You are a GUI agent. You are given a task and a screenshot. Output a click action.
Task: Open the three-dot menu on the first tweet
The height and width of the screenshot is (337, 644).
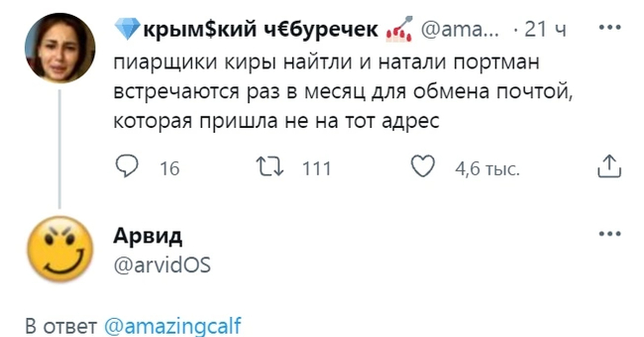pyautogui.click(x=609, y=27)
